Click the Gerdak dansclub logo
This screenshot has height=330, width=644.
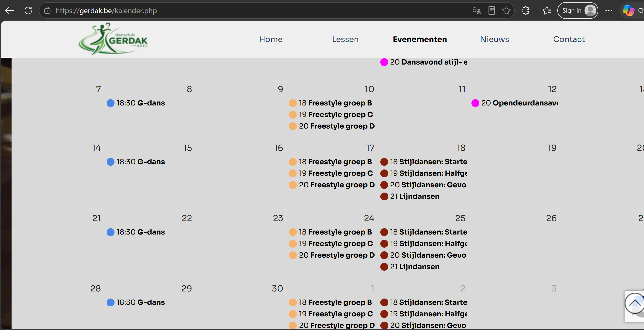(113, 39)
